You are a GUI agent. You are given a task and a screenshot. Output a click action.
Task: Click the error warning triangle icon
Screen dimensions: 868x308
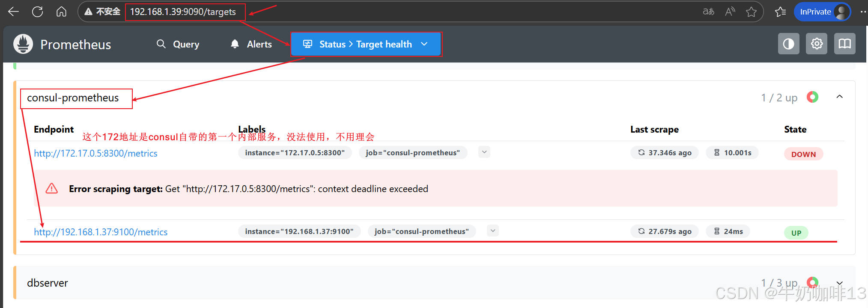(x=52, y=188)
